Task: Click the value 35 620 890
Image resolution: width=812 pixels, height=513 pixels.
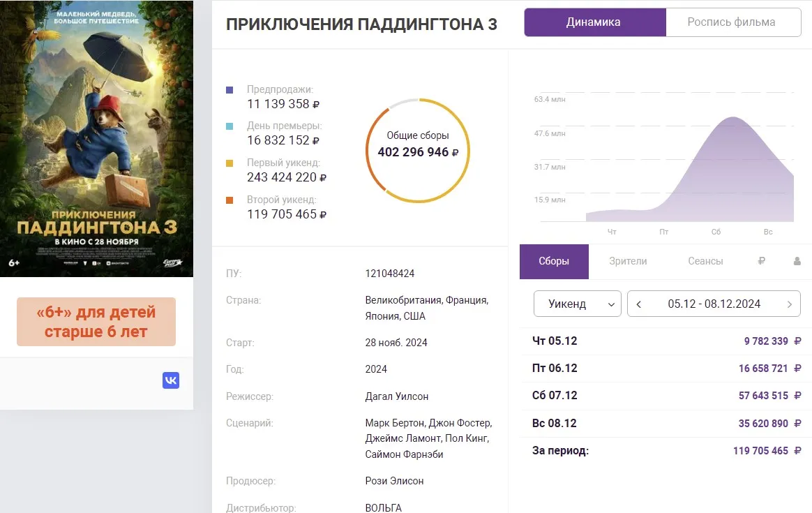Action: [763, 424]
